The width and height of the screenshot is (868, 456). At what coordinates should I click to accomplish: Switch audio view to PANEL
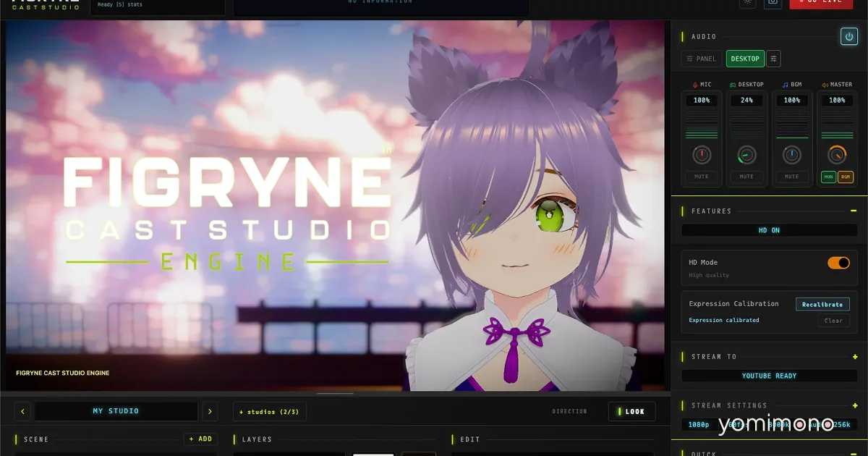[x=702, y=59]
